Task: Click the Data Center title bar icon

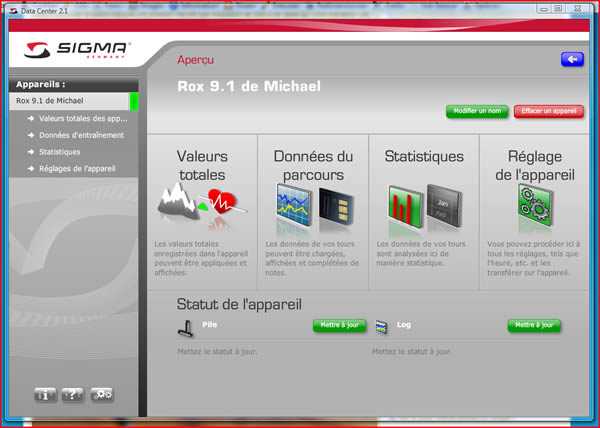Action: coord(14,10)
